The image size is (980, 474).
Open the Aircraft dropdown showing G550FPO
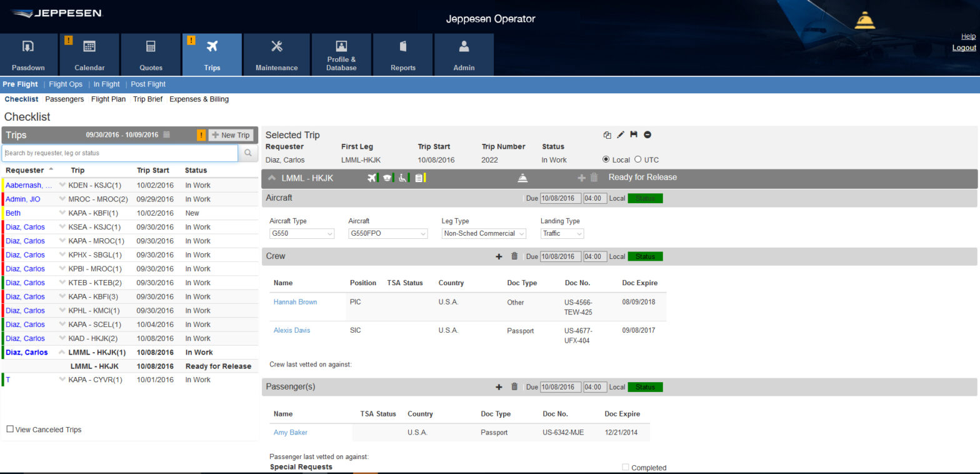pyautogui.click(x=388, y=233)
